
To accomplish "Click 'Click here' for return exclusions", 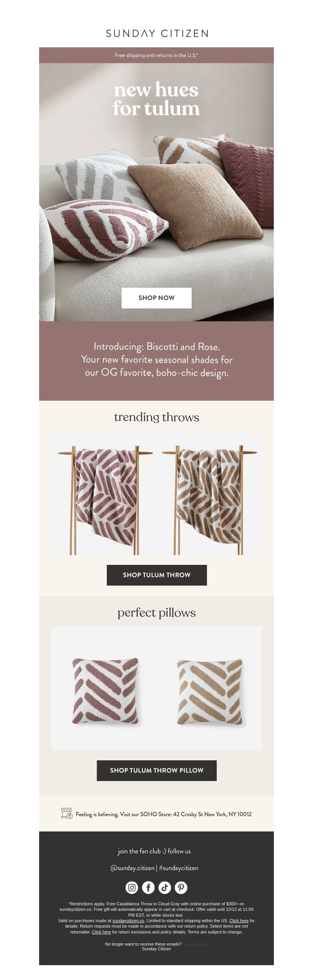I will [101, 932].
